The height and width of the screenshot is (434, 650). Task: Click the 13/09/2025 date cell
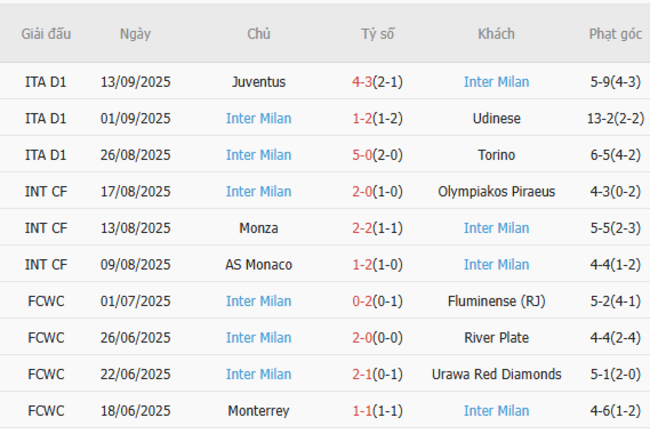[x=135, y=82]
